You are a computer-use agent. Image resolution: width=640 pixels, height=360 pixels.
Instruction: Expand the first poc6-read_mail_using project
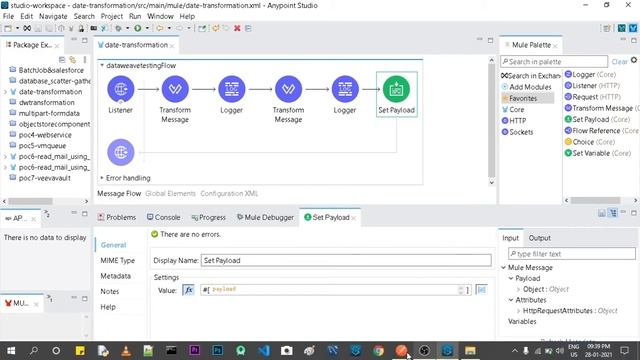click(5, 156)
